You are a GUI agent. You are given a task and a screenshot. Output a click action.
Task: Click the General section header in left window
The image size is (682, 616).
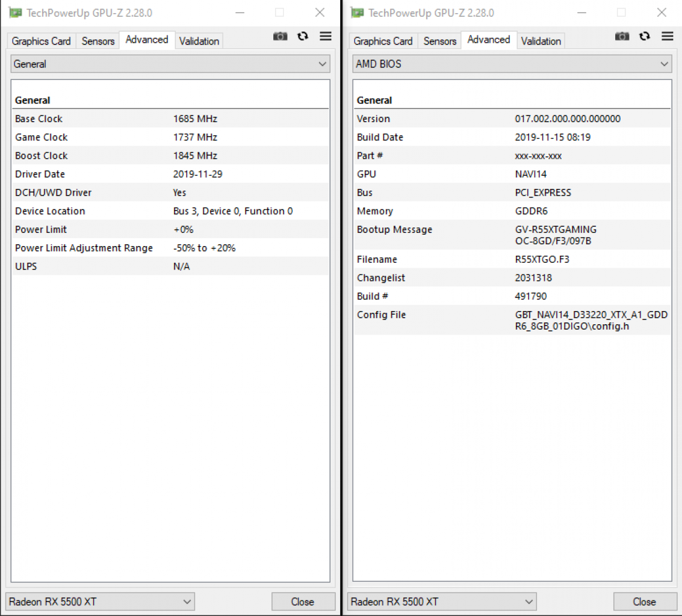tap(33, 100)
